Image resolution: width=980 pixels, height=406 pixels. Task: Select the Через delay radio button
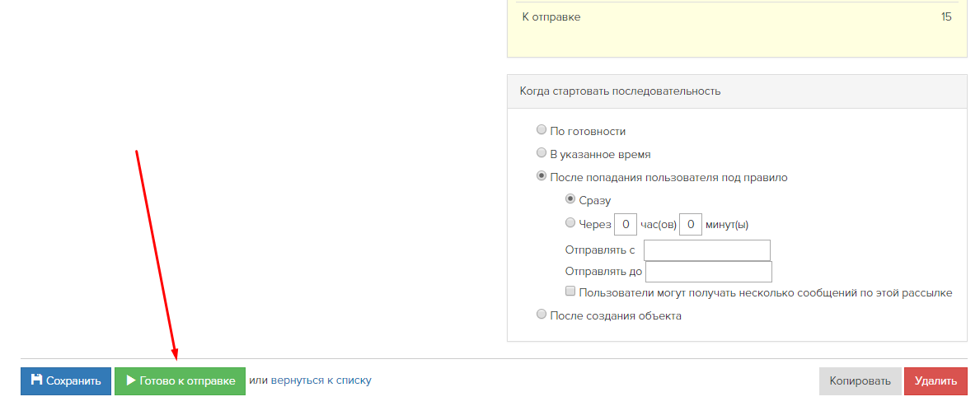click(x=570, y=222)
